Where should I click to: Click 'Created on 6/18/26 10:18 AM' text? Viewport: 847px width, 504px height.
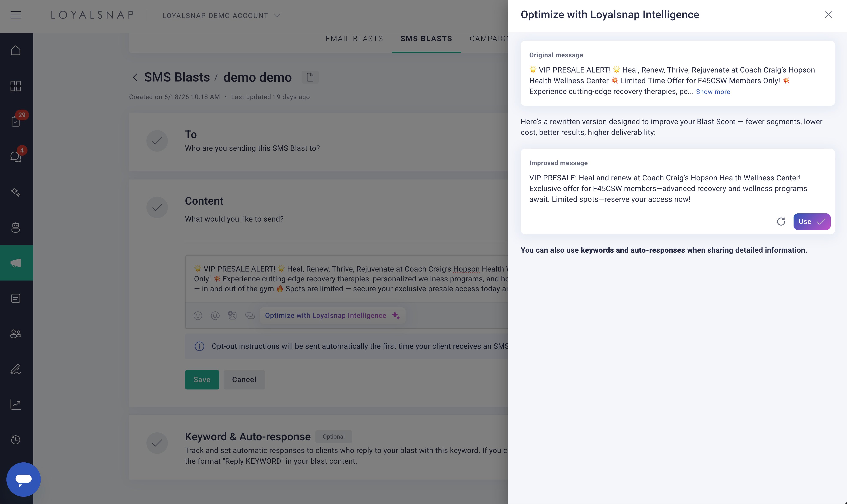click(x=174, y=97)
